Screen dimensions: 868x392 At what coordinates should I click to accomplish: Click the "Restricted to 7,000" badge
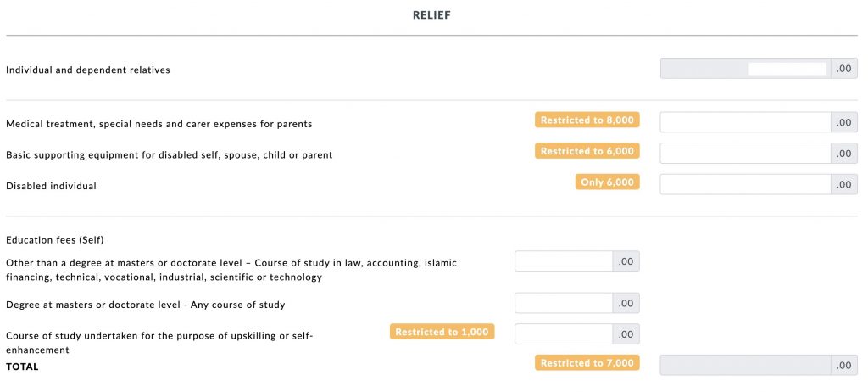coord(587,363)
